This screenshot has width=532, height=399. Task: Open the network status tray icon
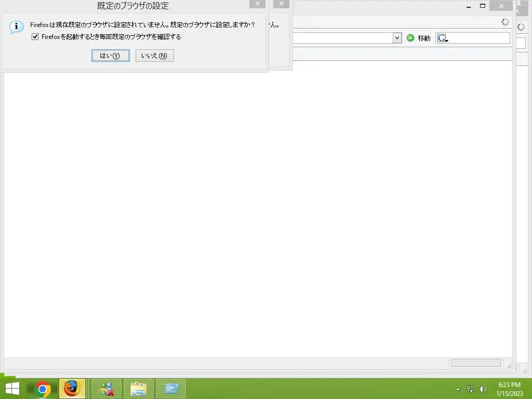point(471,389)
